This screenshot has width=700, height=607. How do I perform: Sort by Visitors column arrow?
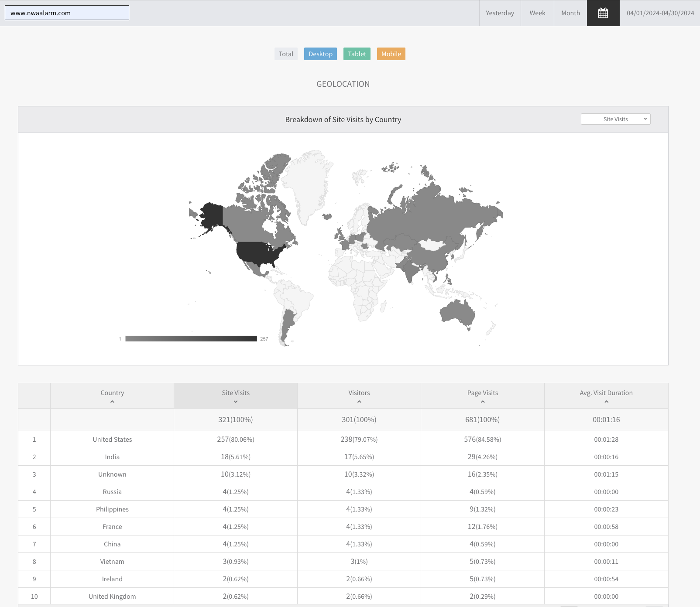click(x=359, y=402)
